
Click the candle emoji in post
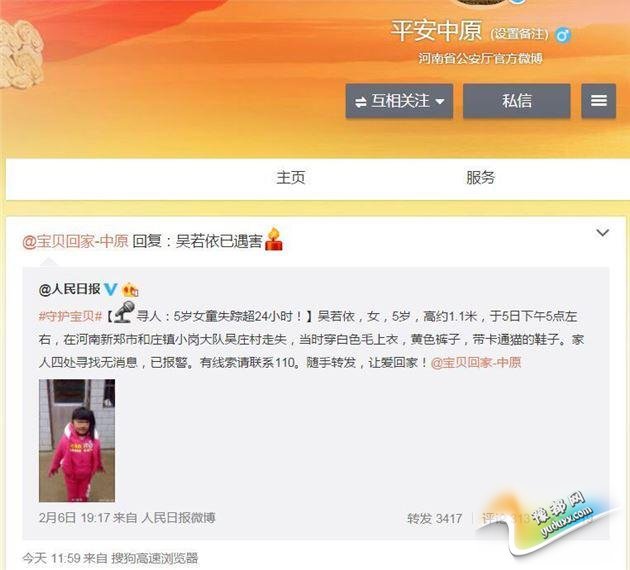pyautogui.click(x=274, y=239)
